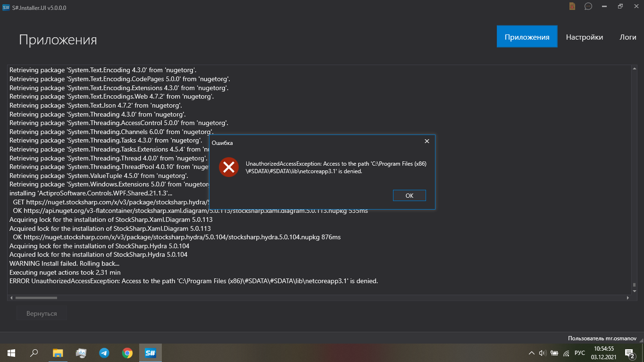Minimize the S#.Installer window
Viewport: 644px width, 362px height.
(604, 6)
